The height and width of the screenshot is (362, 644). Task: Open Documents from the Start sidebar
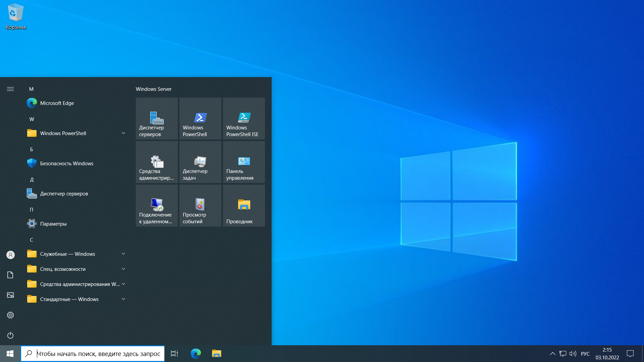10,275
